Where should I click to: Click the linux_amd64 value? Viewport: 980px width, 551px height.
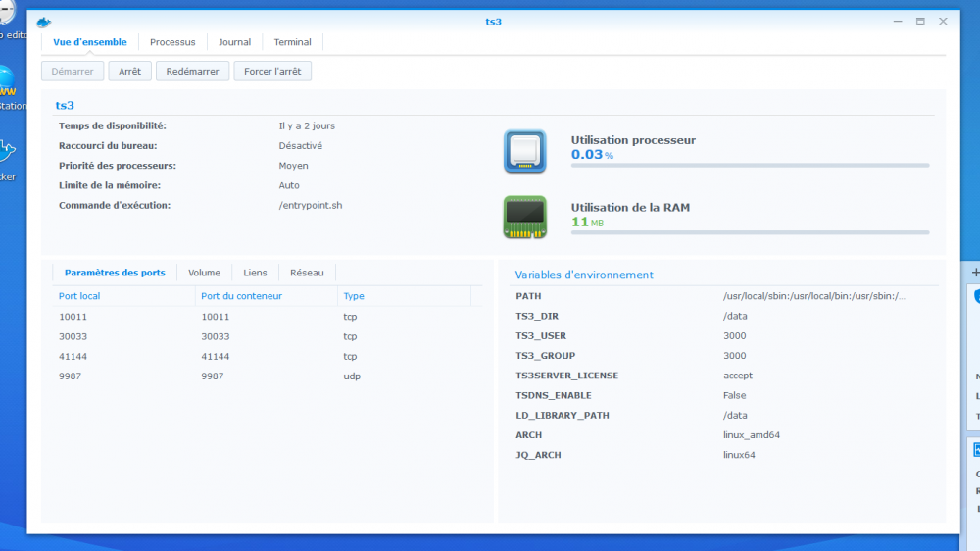(752, 435)
